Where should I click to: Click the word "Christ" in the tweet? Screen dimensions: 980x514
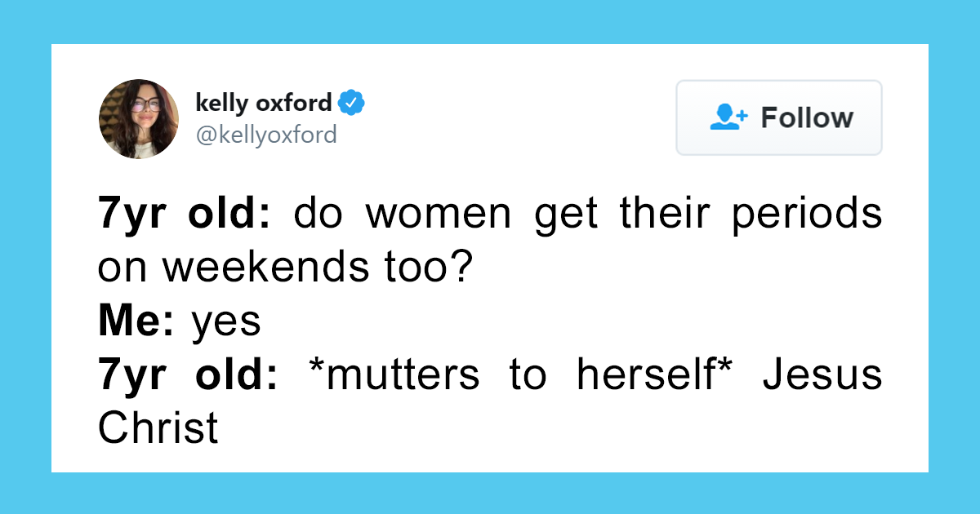(x=158, y=429)
